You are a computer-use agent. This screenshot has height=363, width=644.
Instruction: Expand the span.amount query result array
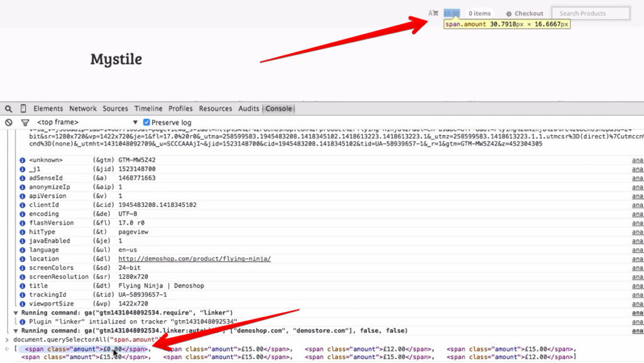(x=6, y=349)
